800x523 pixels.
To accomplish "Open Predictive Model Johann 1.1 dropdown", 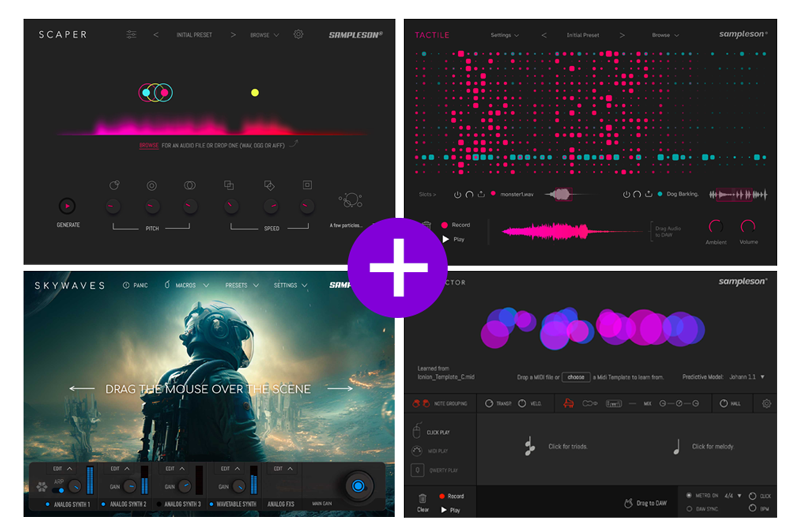I will pyautogui.click(x=747, y=377).
